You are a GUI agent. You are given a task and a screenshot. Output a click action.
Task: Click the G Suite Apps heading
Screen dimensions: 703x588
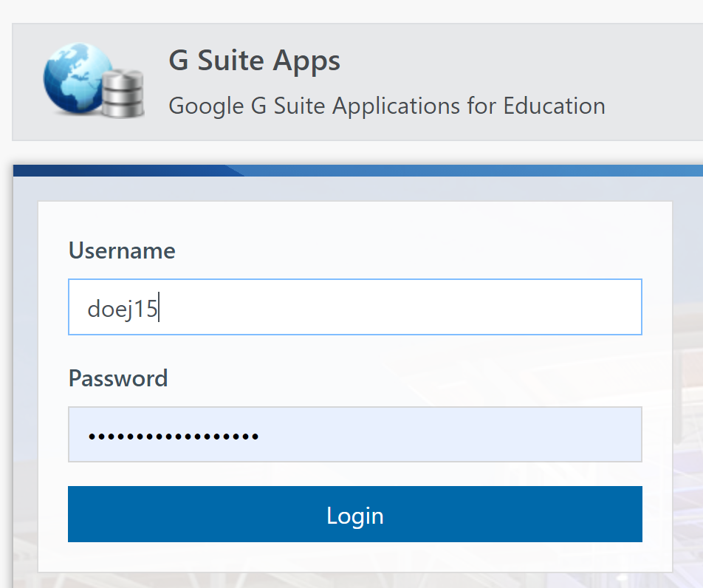[x=254, y=61]
